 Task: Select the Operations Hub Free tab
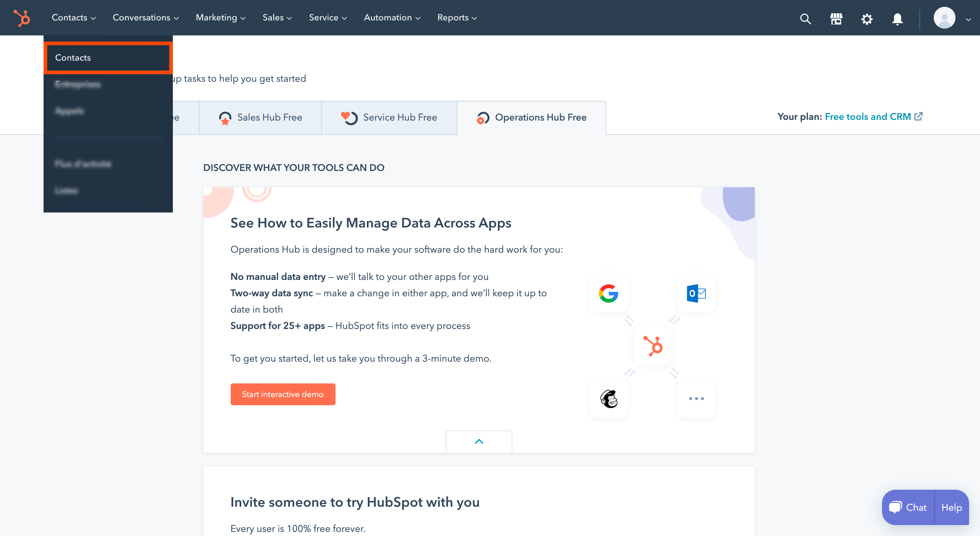point(532,117)
